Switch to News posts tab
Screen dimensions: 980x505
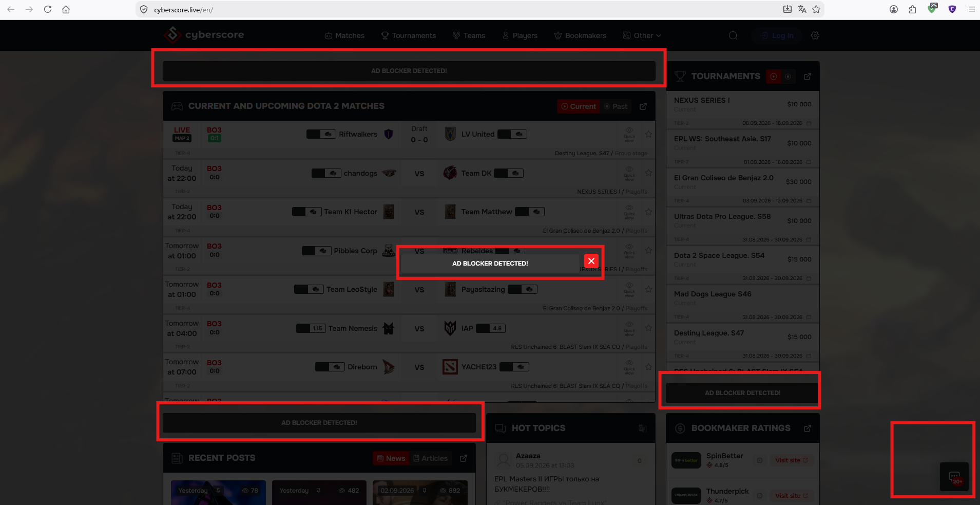(x=391, y=458)
